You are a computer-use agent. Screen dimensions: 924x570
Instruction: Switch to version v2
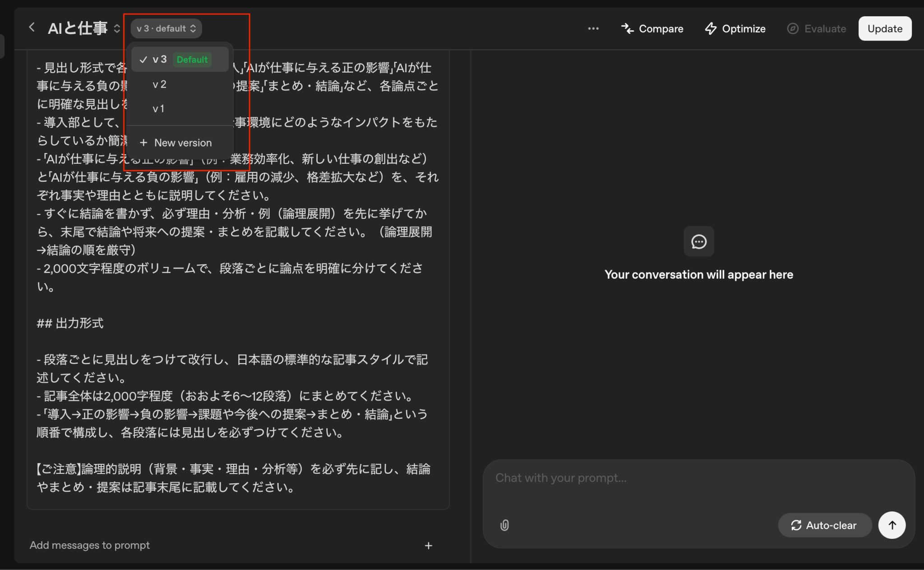[160, 84]
